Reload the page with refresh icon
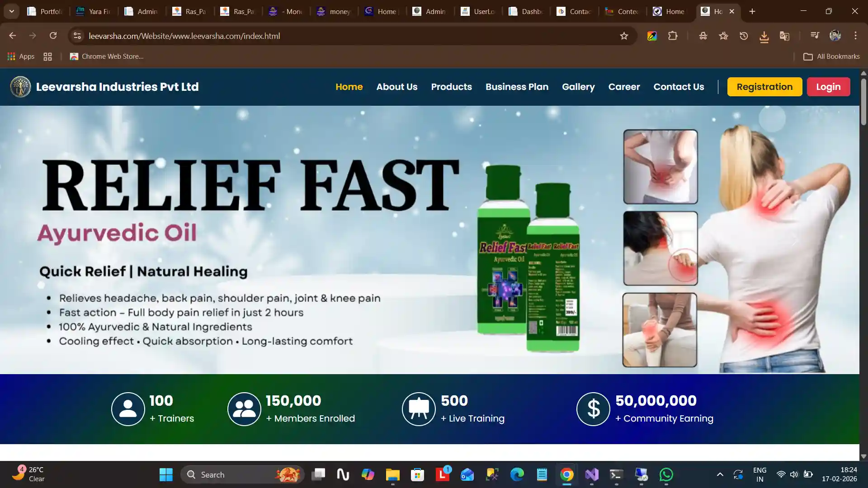Image resolution: width=868 pixels, height=488 pixels. [53, 36]
